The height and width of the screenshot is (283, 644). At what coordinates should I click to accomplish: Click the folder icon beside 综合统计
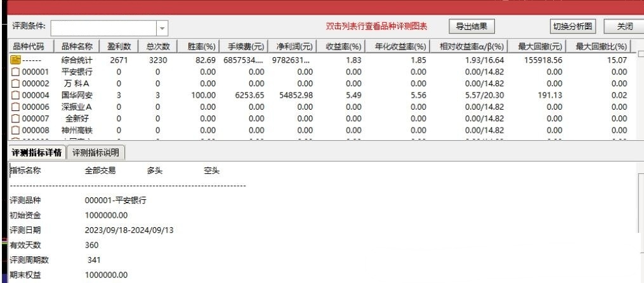click(16, 60)
